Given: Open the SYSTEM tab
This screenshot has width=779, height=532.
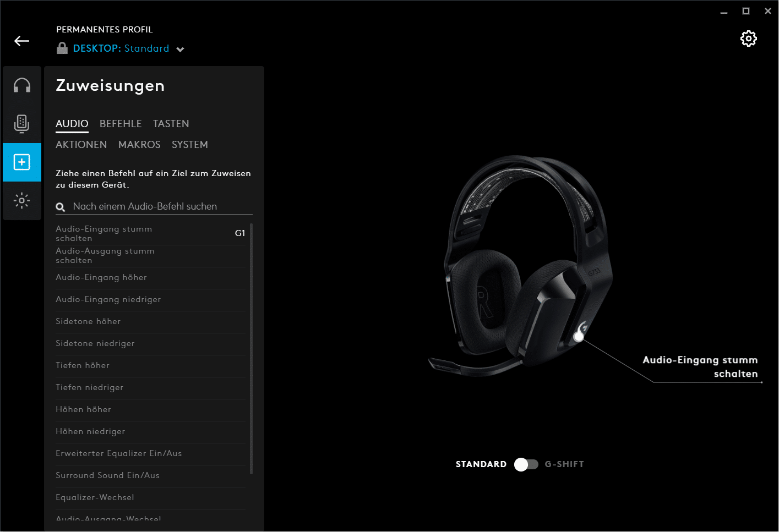Looking at the screenshot, I should [190, 145].
